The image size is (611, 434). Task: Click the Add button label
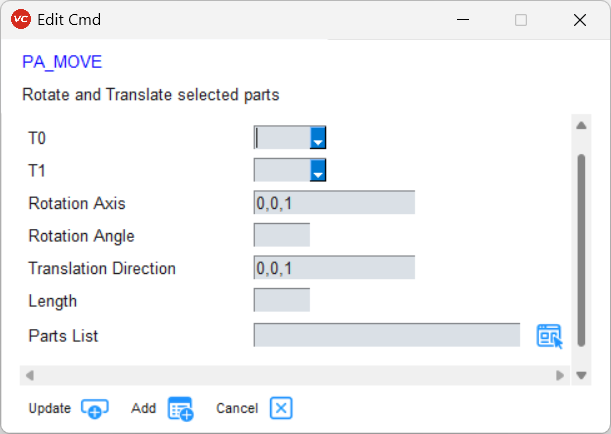tap(144, 408)
